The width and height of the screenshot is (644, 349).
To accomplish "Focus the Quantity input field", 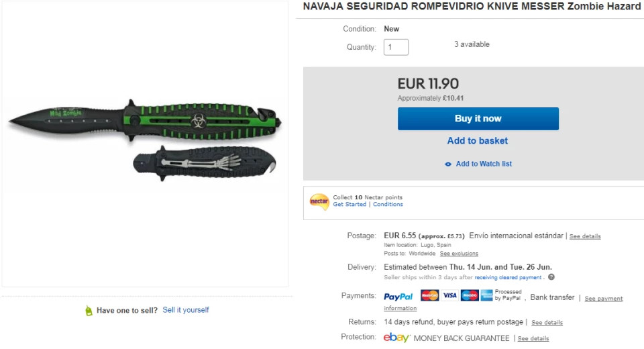I will 396,47.
